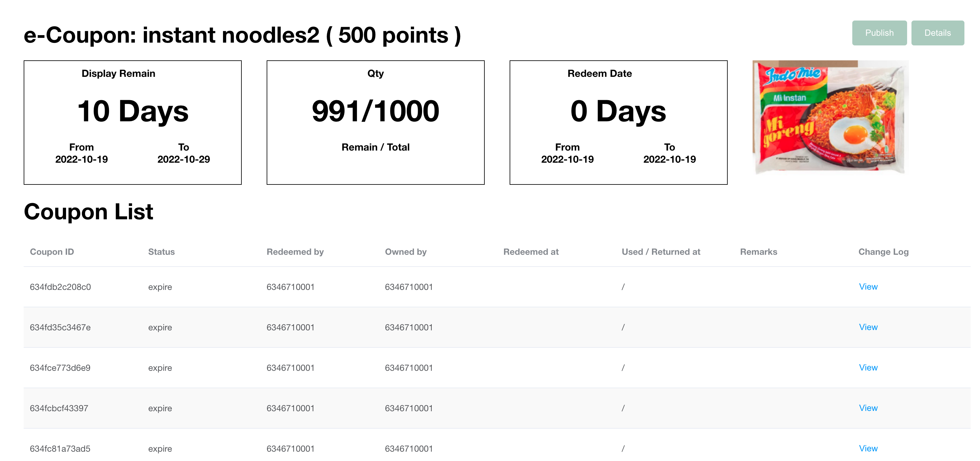980x461 pixels.
Task: Click the Change Log column header
Action: click(x=883, y=252)
